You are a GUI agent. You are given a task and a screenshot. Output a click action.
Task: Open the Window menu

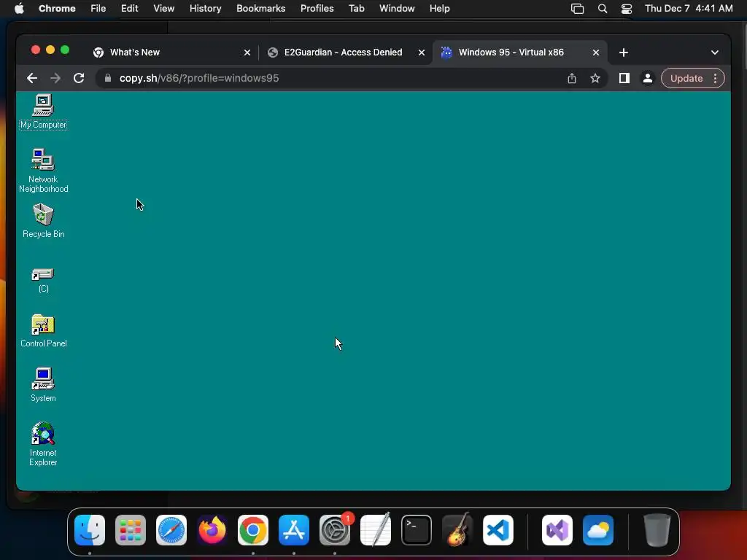[x=397, y=8]
